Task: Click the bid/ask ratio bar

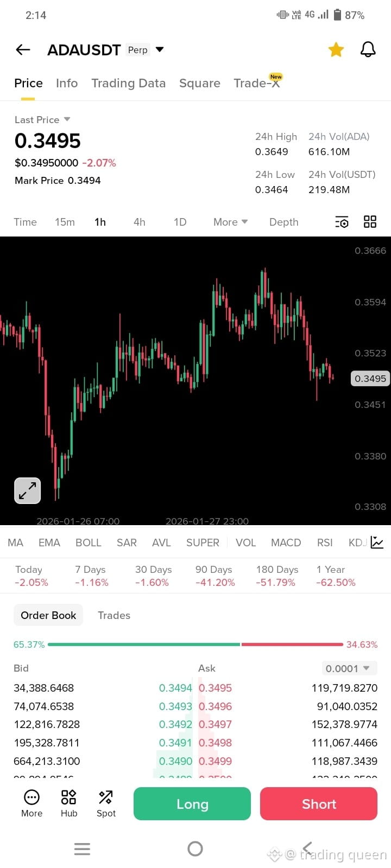Action: coord(195,644)
